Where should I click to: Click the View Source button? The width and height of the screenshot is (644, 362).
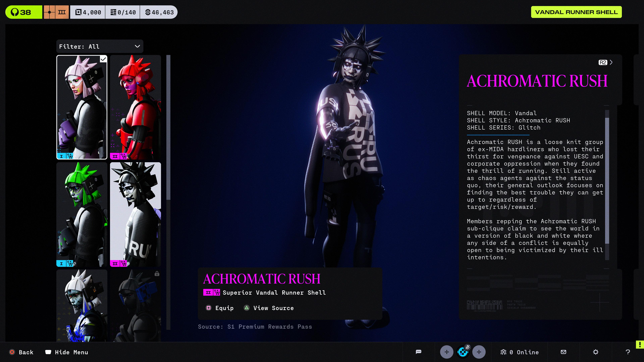click(269, 308)
